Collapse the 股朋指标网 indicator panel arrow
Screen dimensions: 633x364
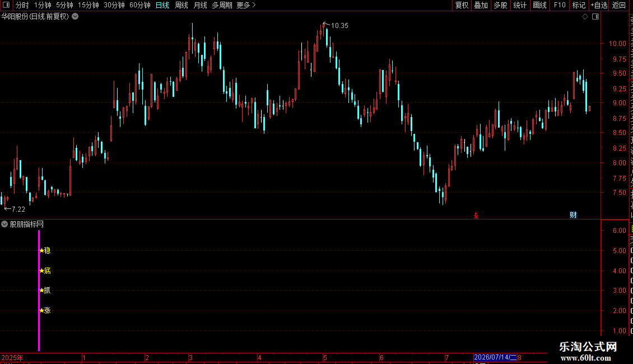pos(4,224)
